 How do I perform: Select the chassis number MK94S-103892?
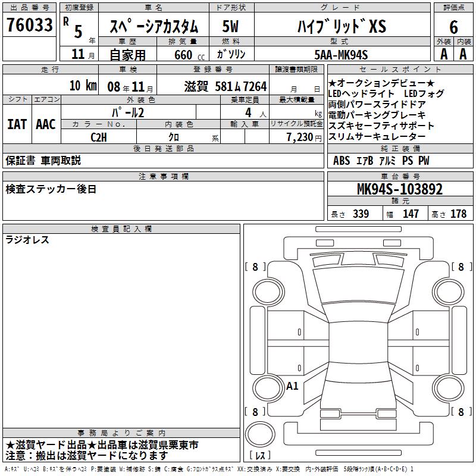400,189
